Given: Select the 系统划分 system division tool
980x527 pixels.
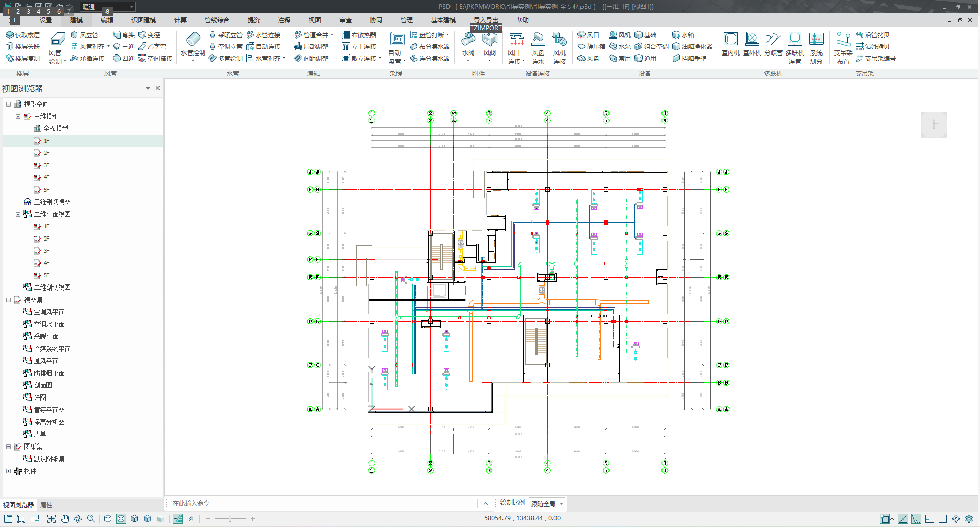Looking at the screenshot, I should pyautogui.click(x=816, y=47).
